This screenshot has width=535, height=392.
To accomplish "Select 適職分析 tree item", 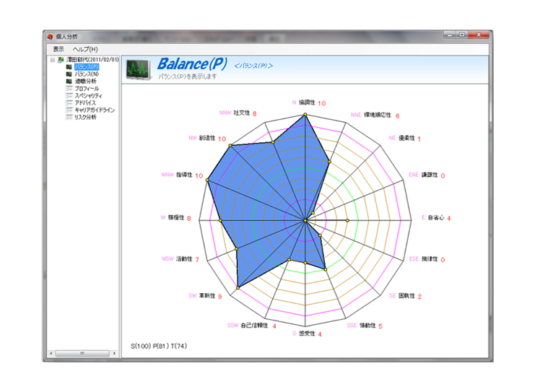I will 85,82.
